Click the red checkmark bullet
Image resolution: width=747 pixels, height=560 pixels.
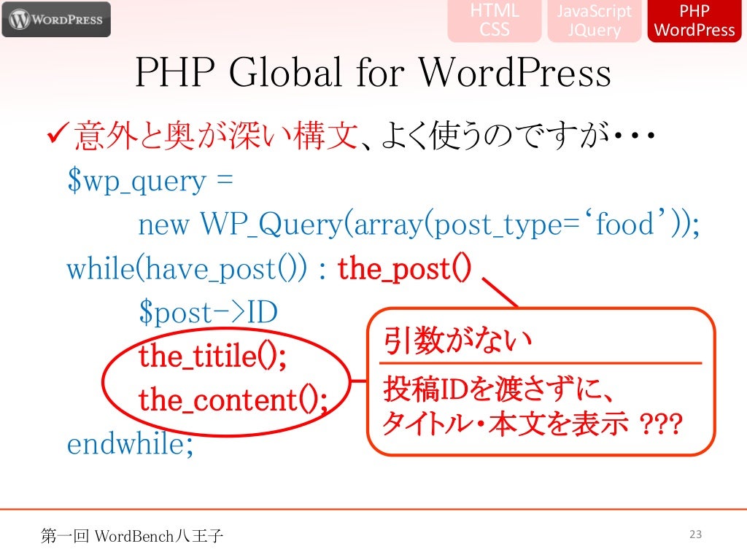pyautogui.click(x=58, y=133)
